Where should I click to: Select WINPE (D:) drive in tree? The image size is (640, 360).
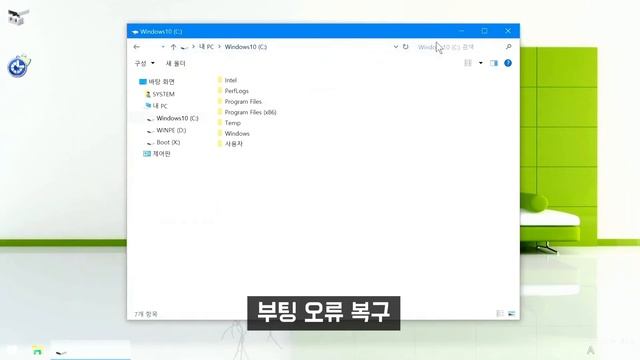(x=166, y=130)
